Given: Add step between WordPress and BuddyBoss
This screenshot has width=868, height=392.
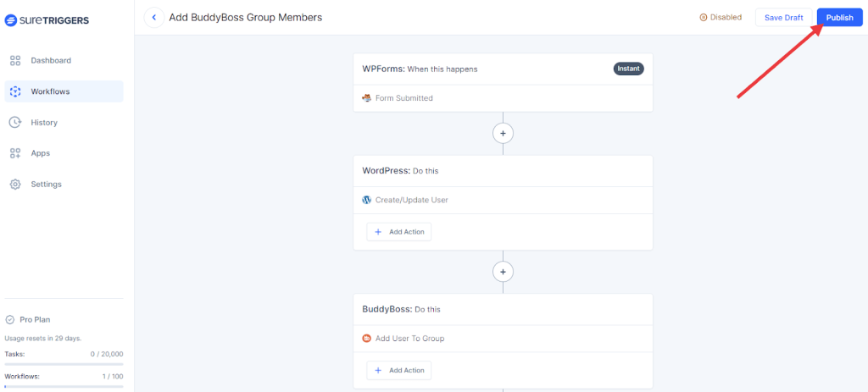Looking at the screenshot, I should click(x=503, y=272).
